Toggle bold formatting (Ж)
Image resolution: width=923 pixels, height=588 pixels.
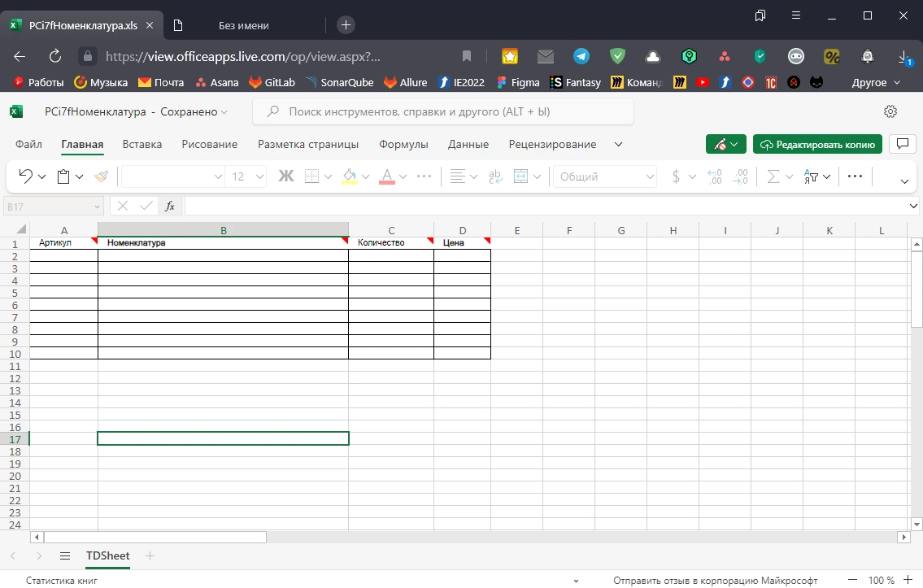pyautogui.click(x=285, y=176)
